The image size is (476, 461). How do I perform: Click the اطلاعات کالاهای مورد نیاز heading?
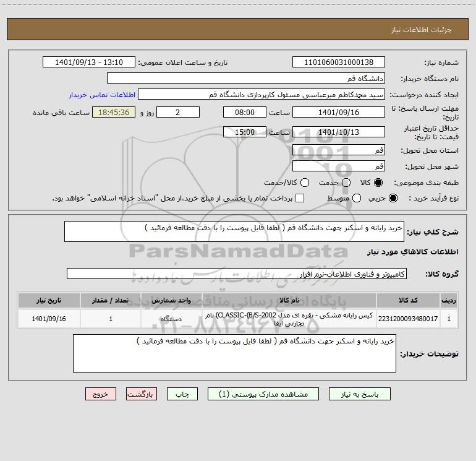click(412, 252)
